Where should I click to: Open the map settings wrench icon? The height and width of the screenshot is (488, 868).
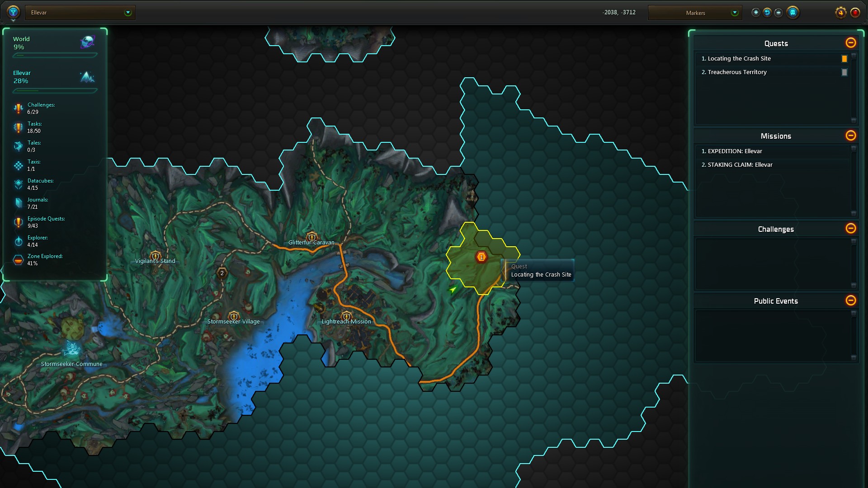840,13
